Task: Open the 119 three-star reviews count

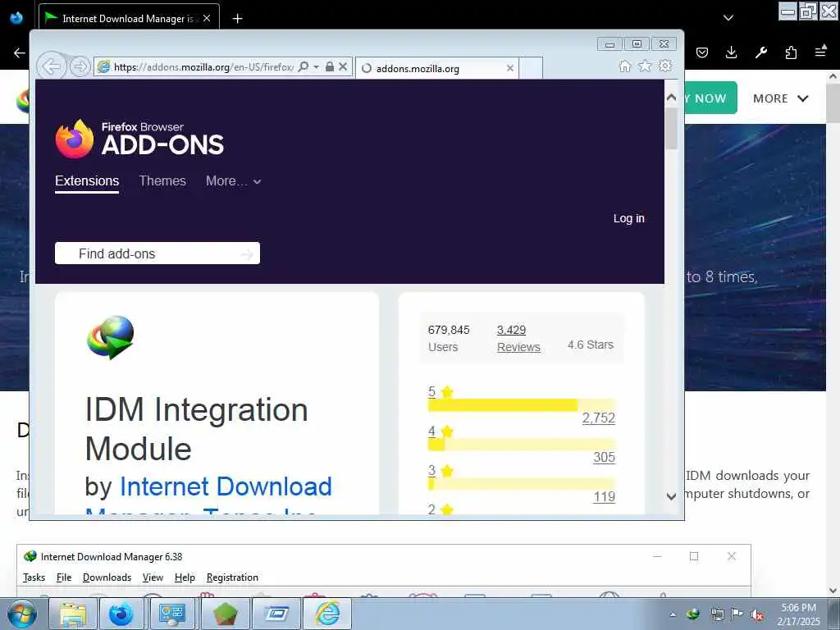Action: tap(604, 497)
